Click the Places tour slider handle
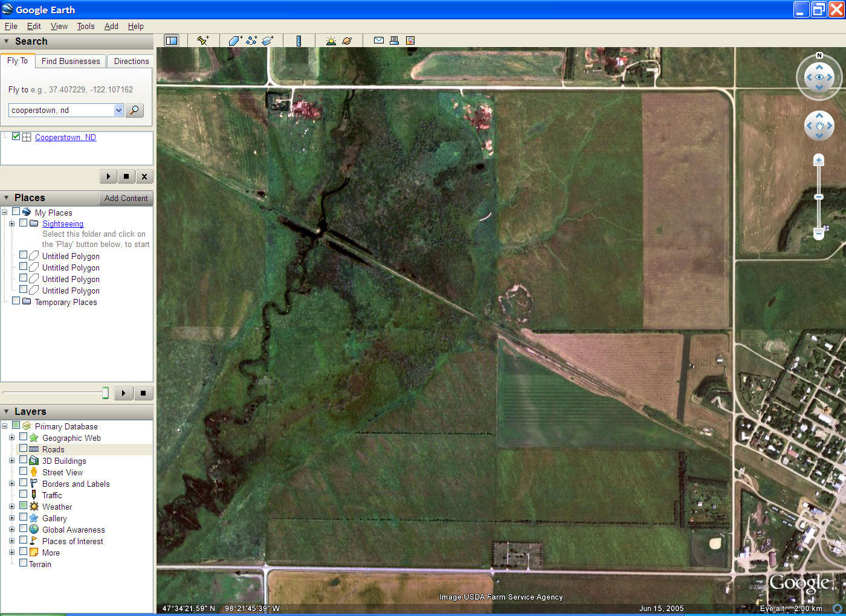 click(x=105, y=393)
